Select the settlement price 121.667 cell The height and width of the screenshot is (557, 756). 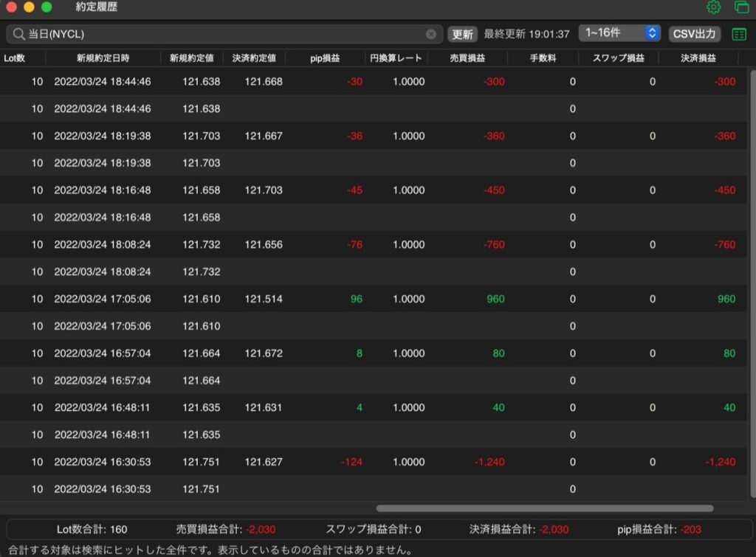pos(264,136)
